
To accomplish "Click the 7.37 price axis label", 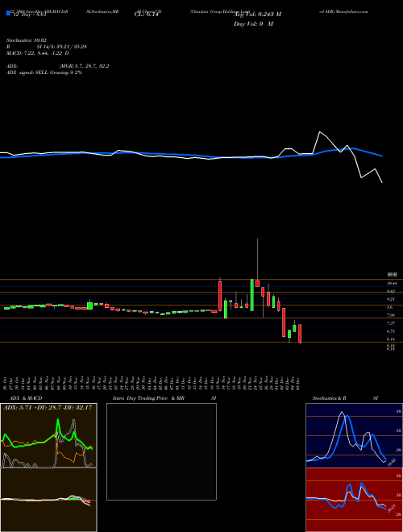I will pos(391,323).
